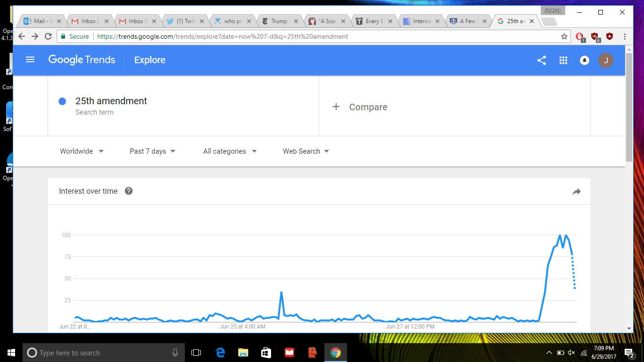
Task: Bookmark this page with star icon
Action: click(564, 36)
